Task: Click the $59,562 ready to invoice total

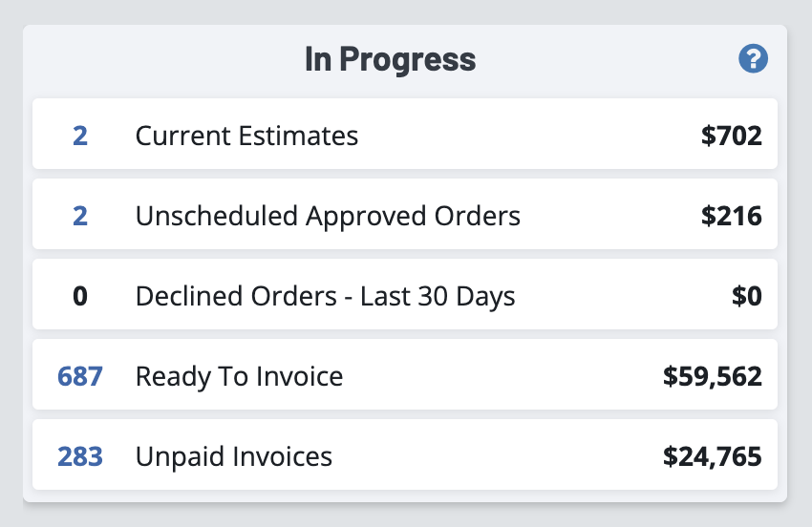Action: pyautogui.click(x=712, y=376)
